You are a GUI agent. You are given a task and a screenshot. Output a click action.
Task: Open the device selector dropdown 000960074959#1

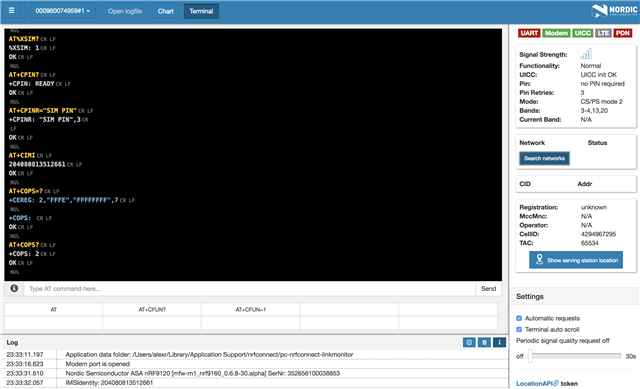pyautogui.click(x=62, y=11)
